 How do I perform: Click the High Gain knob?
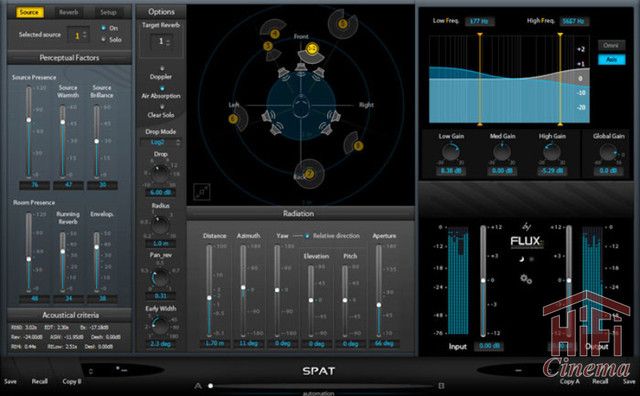(552, 152)
